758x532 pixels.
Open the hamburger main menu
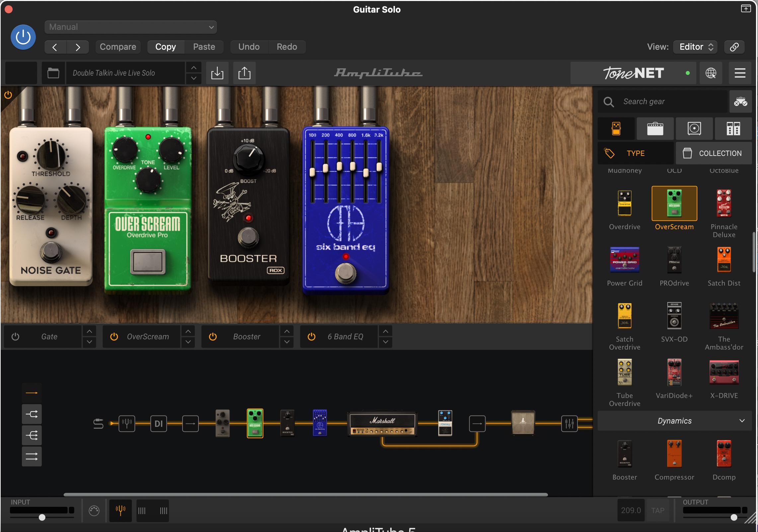pos(740,73)
